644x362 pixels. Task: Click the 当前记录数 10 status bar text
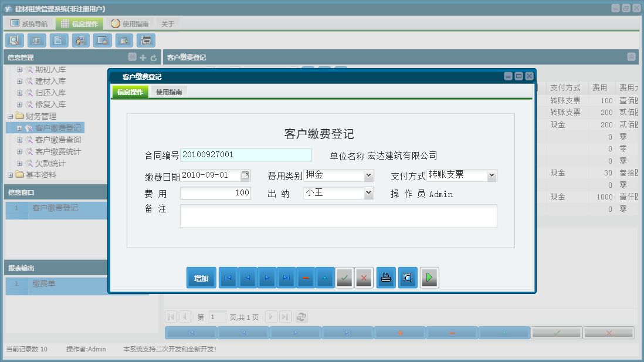27,349
